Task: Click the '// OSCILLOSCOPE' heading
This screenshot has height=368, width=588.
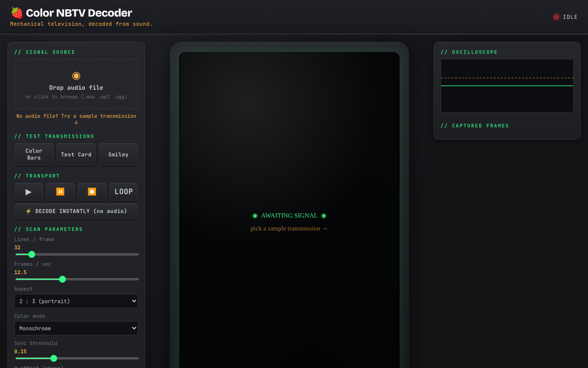Action: (x=469, y=52)
